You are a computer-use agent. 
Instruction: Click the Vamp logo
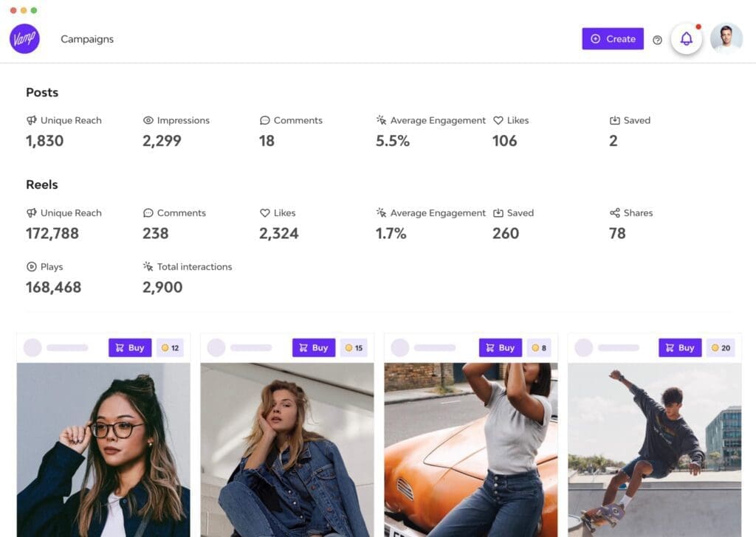24,38
